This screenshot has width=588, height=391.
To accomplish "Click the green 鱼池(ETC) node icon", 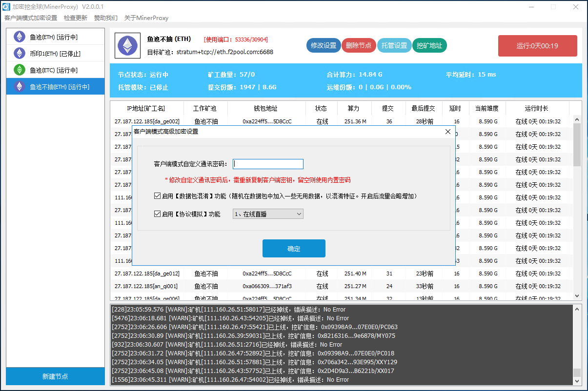I will [20, 70].
